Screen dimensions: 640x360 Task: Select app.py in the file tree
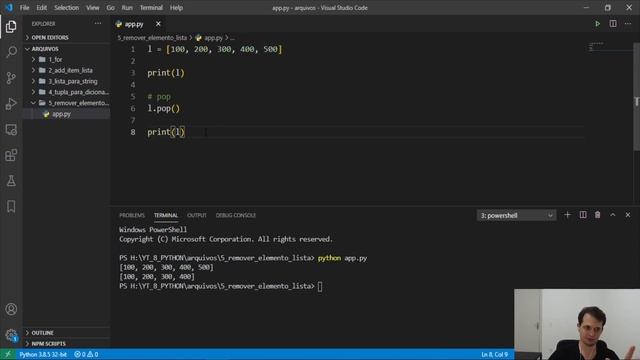point(67,114)
